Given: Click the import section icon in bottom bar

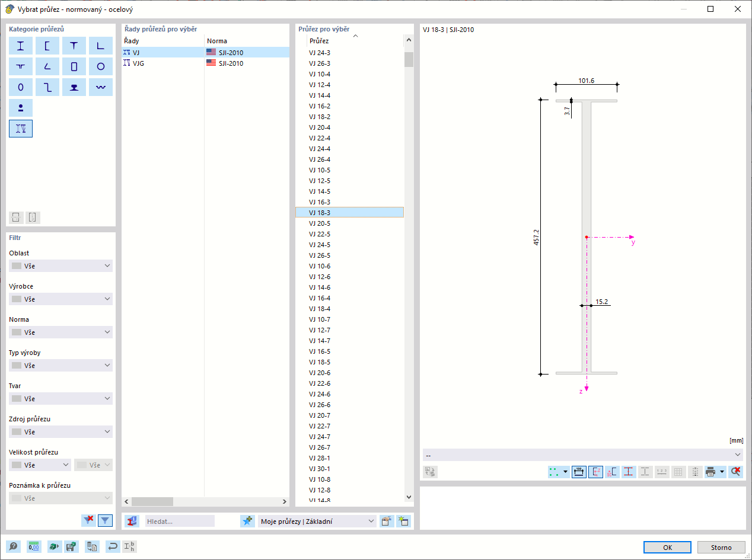Looking at the screenshot, I should 55,547.
